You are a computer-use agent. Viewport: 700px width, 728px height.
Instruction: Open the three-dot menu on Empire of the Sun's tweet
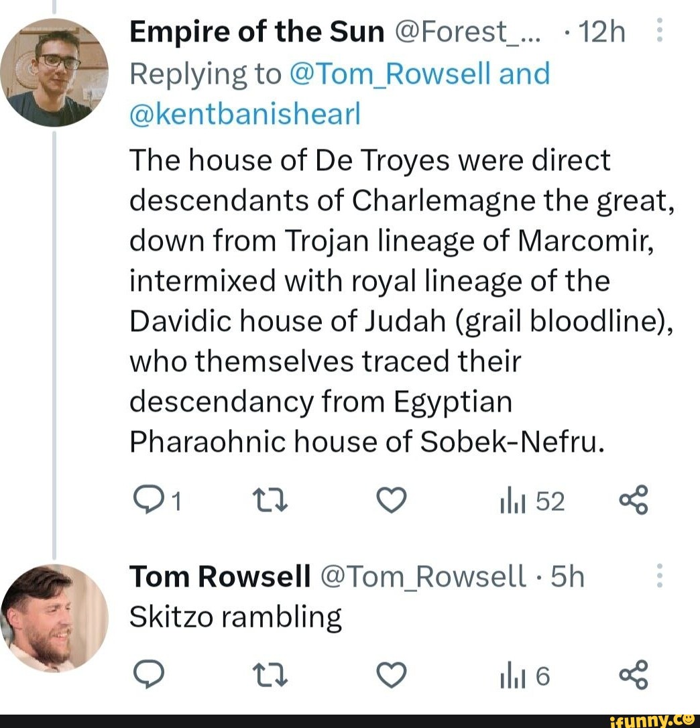660,30
